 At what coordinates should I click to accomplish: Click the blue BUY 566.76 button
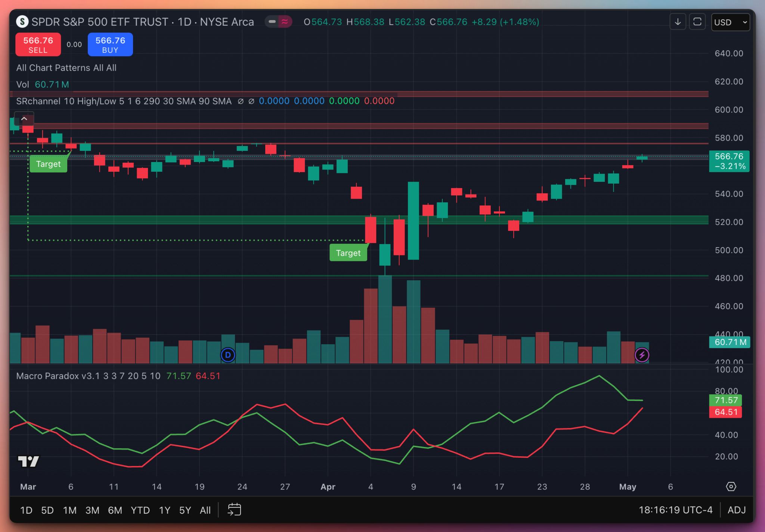tap(110, 45)
